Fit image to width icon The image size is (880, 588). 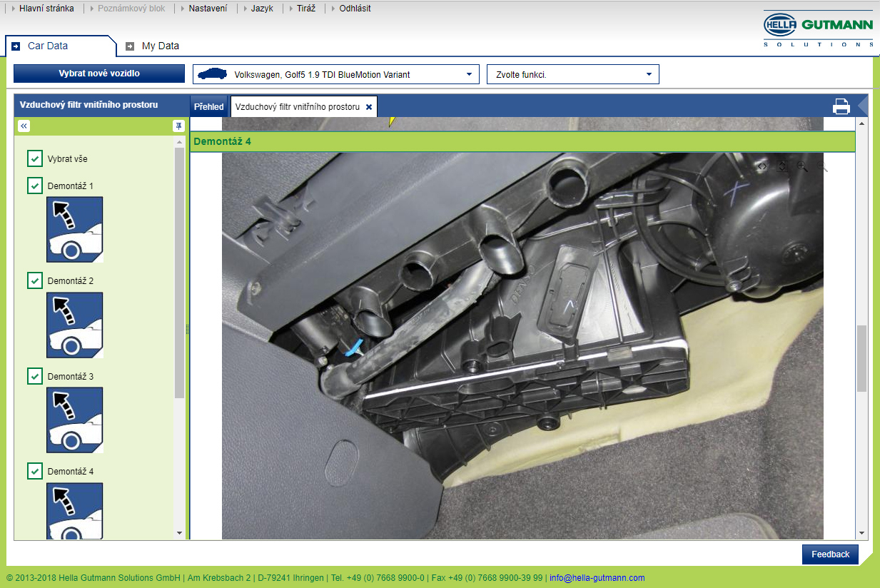pyautogui.click(x=762, y=166)
